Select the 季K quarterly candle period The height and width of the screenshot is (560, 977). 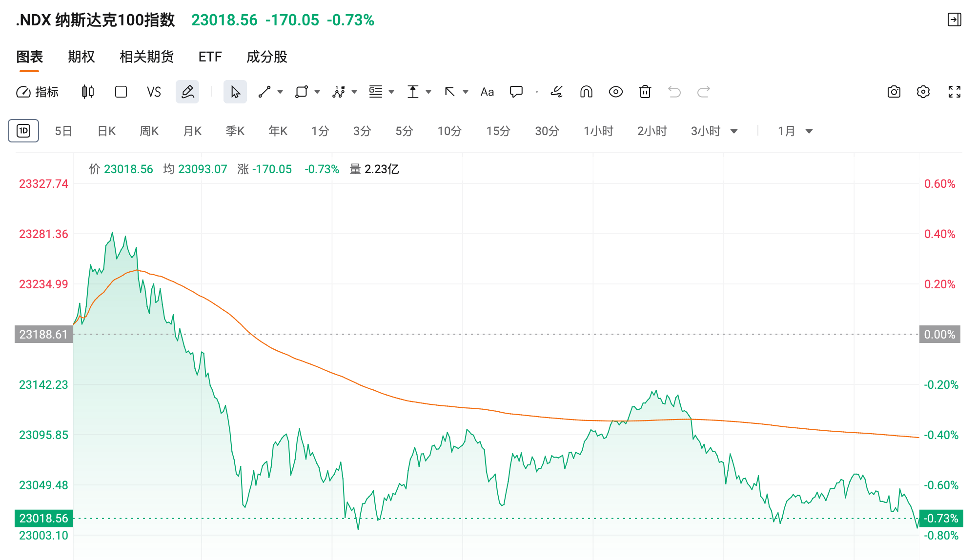(235, 131)
